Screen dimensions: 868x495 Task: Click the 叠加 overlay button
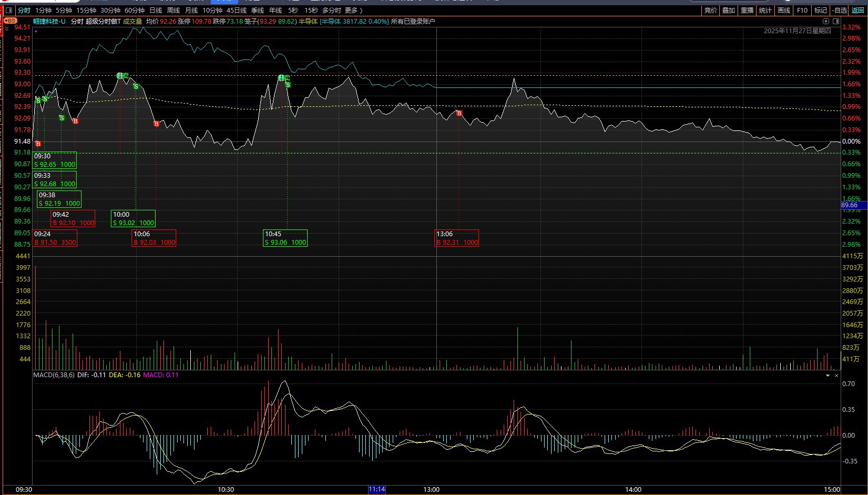pyautogui.click(x=729, y=11)
